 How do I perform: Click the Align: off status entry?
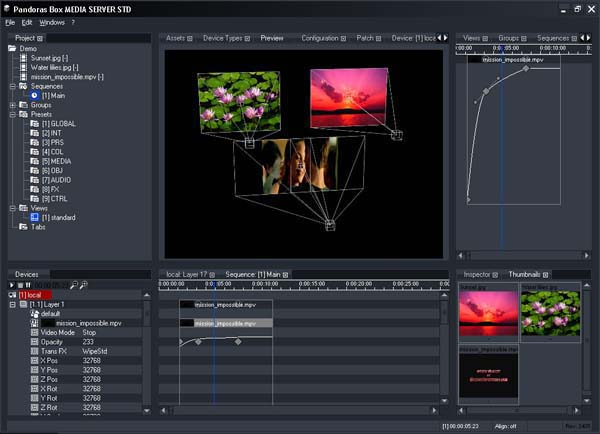505,426
